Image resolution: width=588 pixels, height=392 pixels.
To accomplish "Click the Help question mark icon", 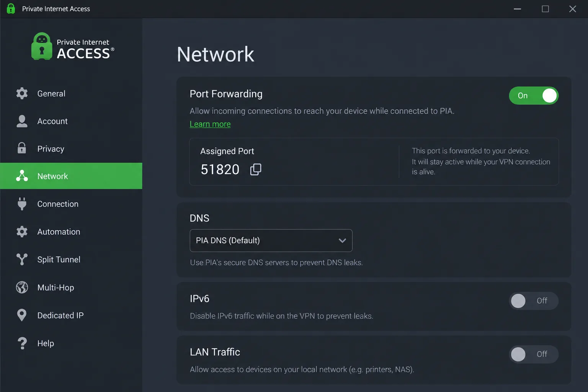I will pyautogui.click(x=22, y=343).
